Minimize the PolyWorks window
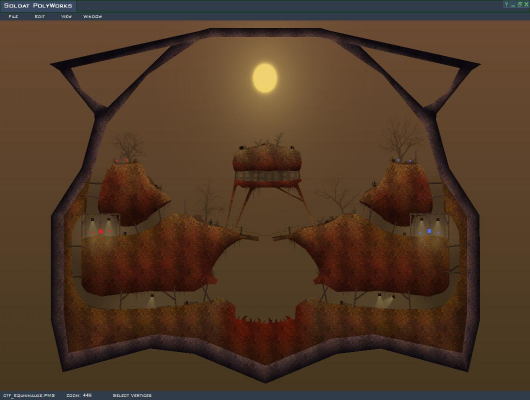Viewport: 530px width, 400px height. [x=513, y=5]
